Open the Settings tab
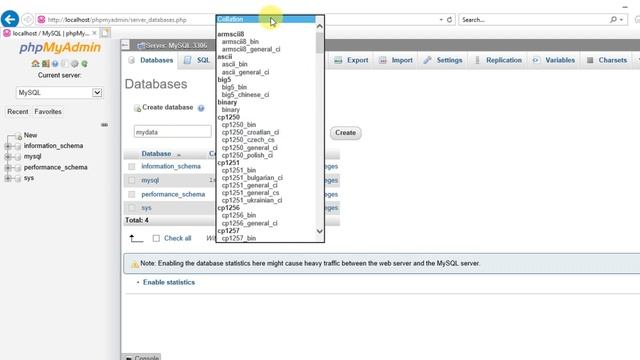The height and width of the screenshot is (360, 640). tap(443, 60)
